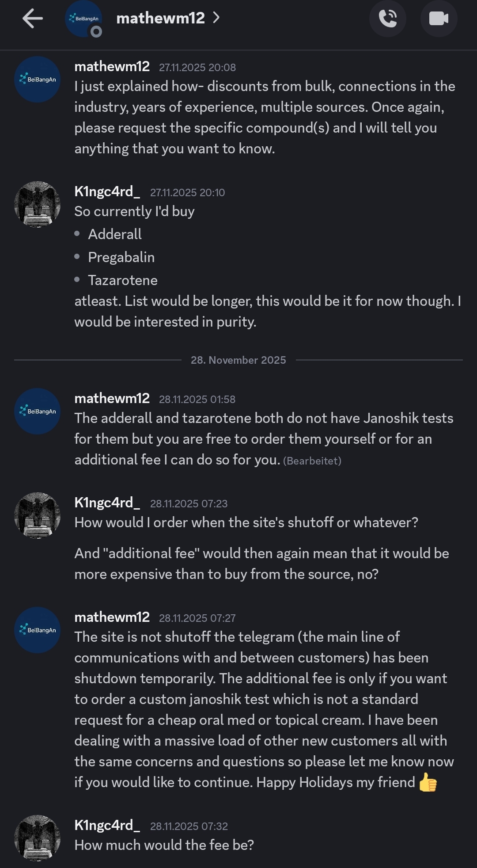Tap the back arrow to leave chat
The width and height of the screenshot is (477, 868).
pos(33,19)
